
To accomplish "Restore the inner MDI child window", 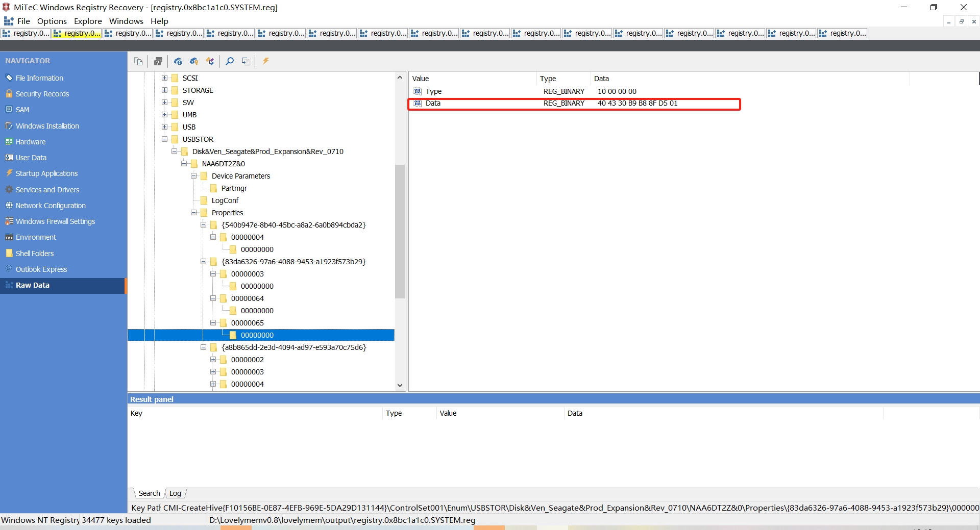I will click(961, 21).
